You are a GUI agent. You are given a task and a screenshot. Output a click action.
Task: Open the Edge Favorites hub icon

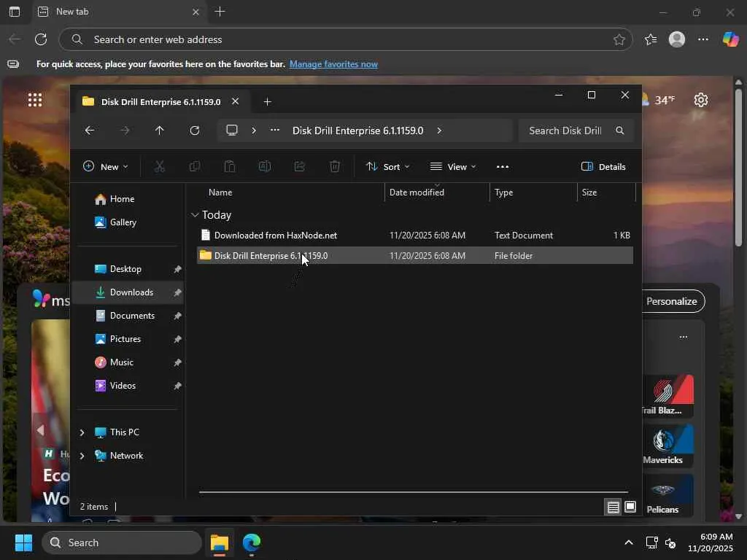(650, 39)
